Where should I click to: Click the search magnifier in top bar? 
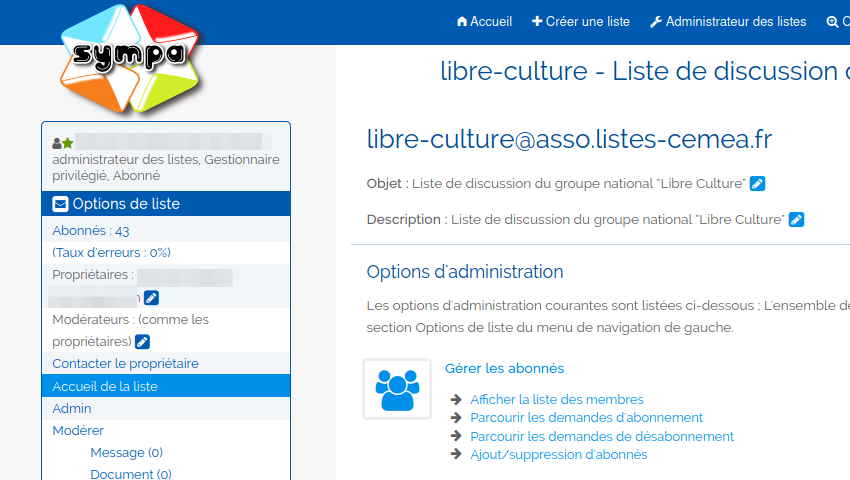click(832, 21)
